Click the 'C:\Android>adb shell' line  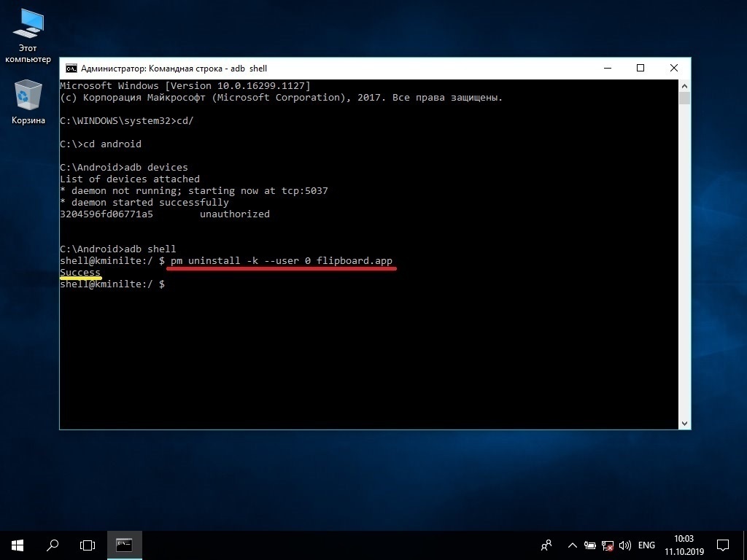(117, 249)
